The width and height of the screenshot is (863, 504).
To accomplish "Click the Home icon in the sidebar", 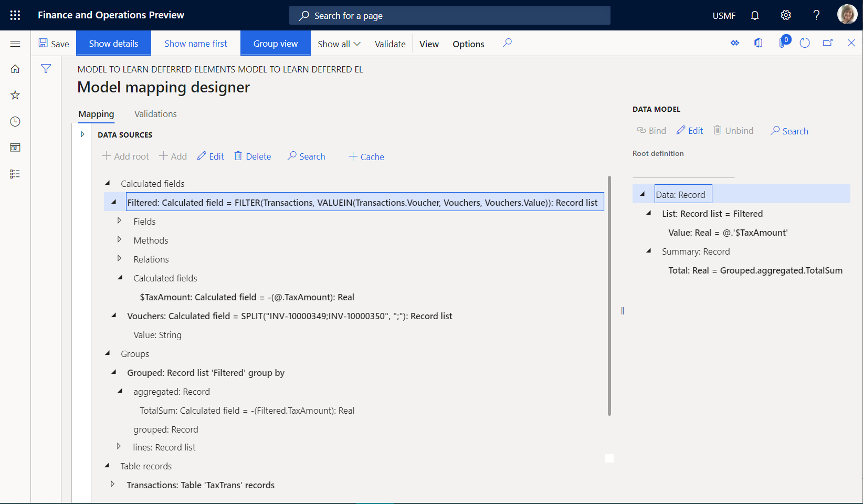I will [15, 68].
